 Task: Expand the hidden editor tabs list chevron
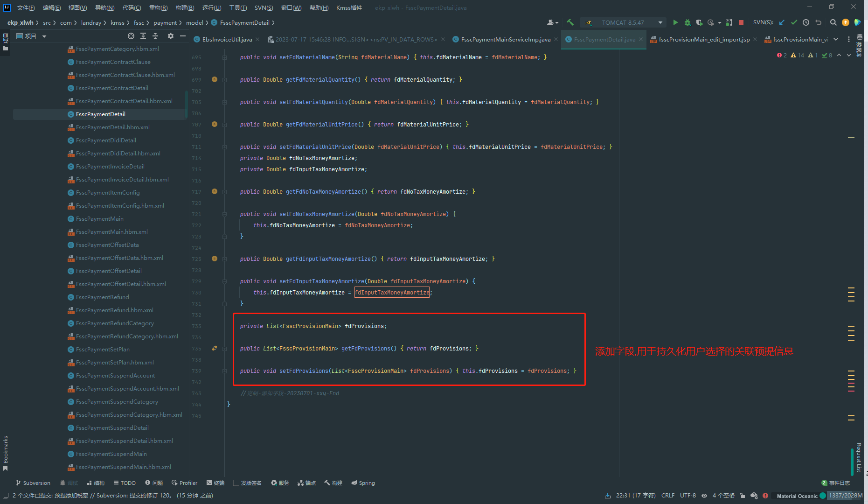tap(836, 39)
